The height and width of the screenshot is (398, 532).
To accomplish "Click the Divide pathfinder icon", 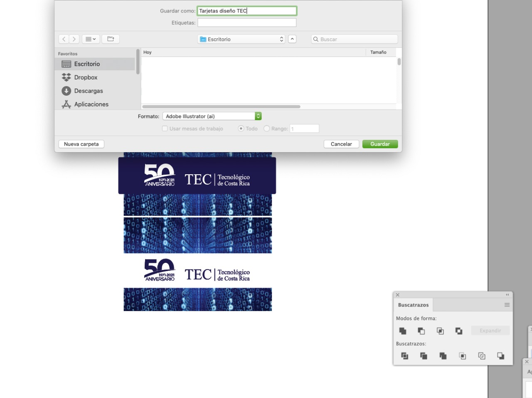I will click(404, 356).
